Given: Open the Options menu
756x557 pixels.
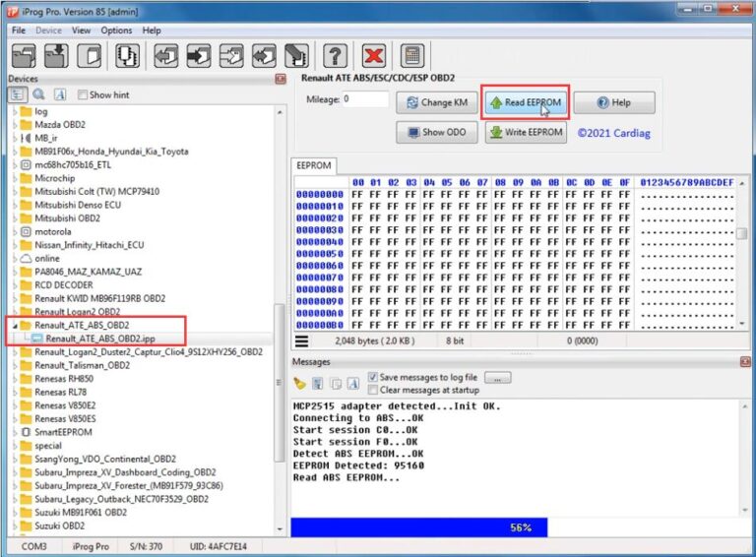Looking at the screenshot, I should point(116,31).
